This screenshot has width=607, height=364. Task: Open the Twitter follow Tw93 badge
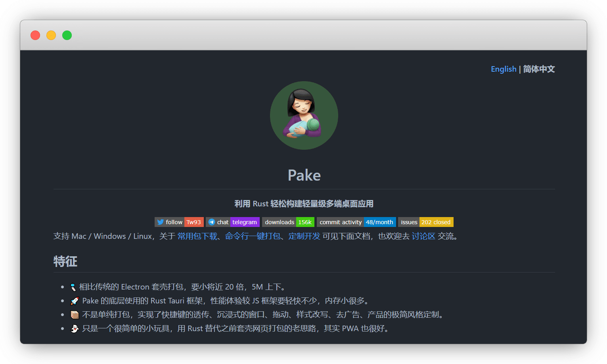point(179,222)
